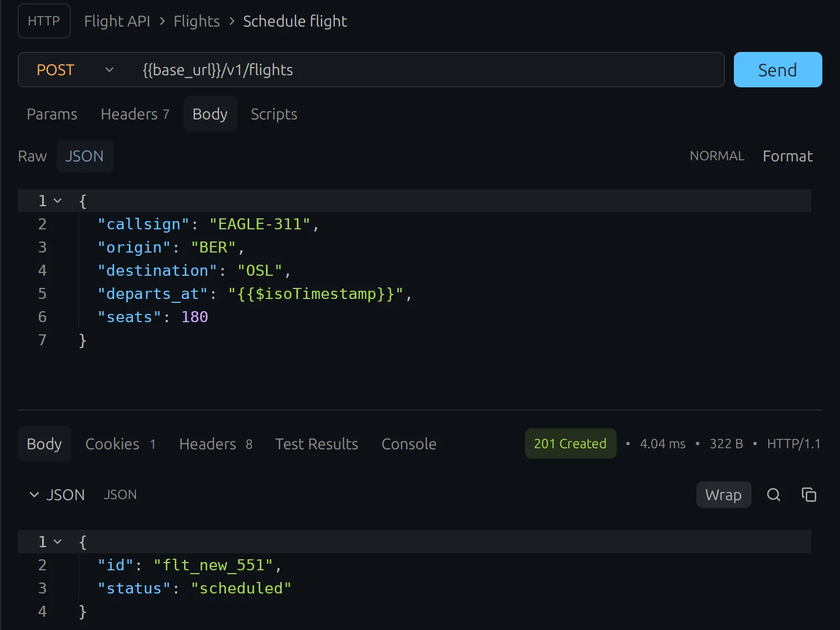Open the Cookies response tab
Viewport: 840px width, 630px height.
pyautogui.click(x=120, y=444)
